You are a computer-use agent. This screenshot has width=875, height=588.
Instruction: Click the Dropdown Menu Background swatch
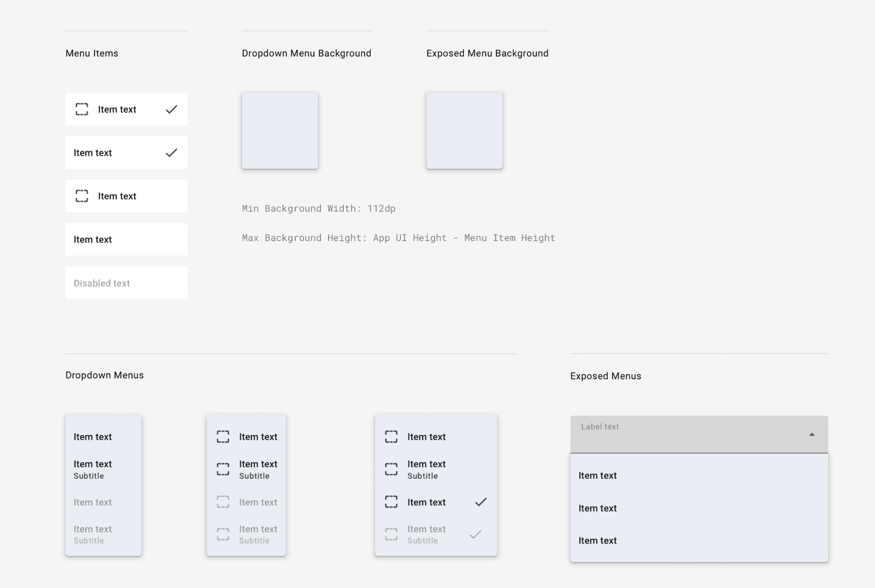click(280, 131)
